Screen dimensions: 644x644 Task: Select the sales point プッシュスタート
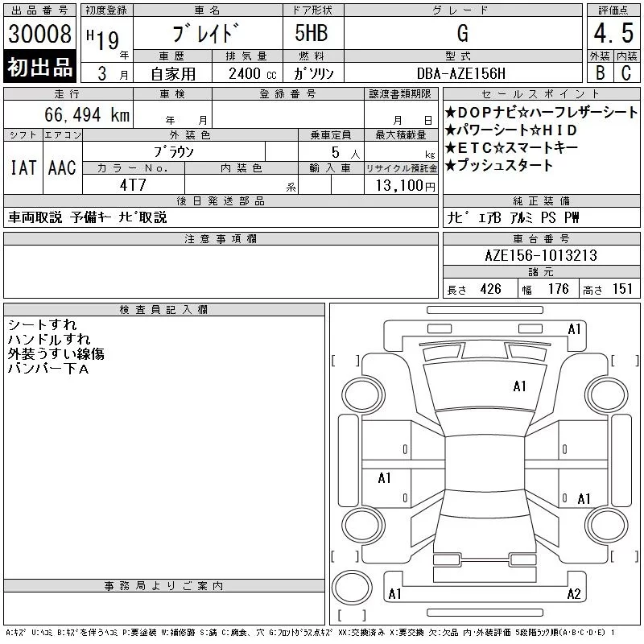[498, 165]
